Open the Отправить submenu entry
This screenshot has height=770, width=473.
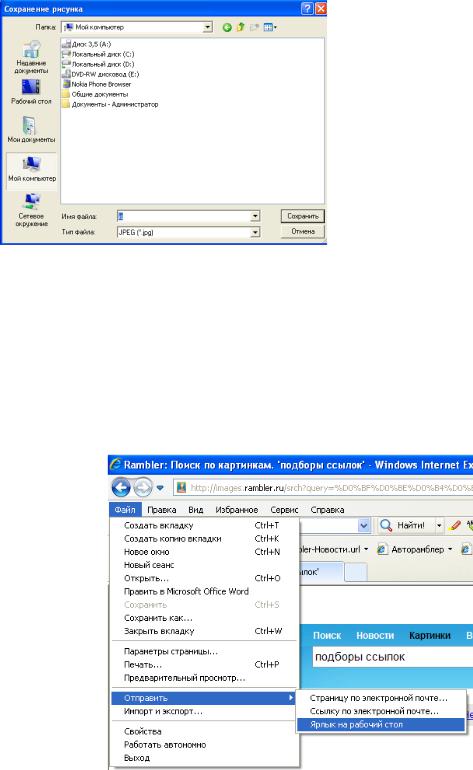coord(204,698)
